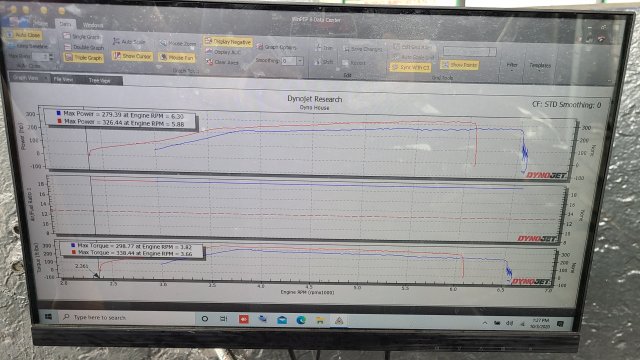Click Save Changes in Edit group
The height and width of the screenshot is (360, 640).
click(363, 49)
